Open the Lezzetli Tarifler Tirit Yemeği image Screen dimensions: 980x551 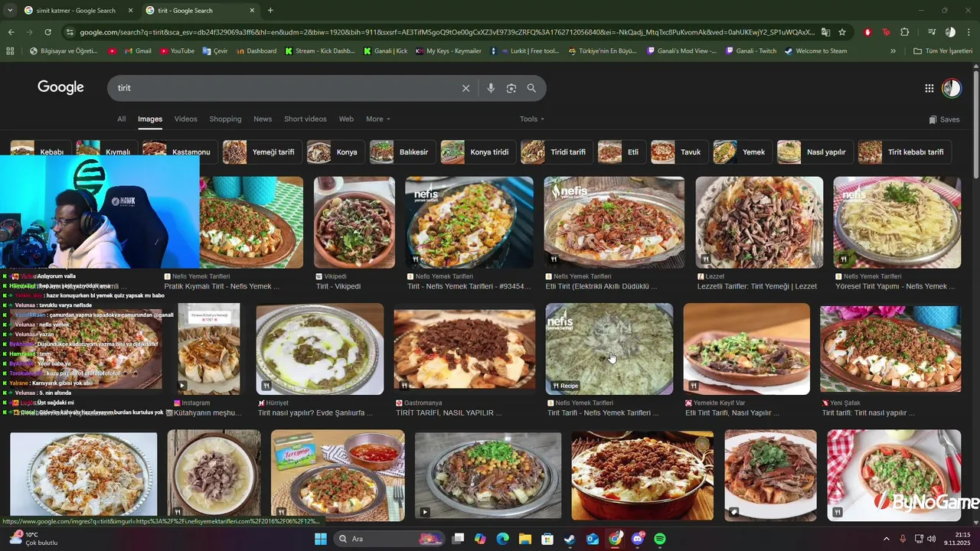(759, 223)
